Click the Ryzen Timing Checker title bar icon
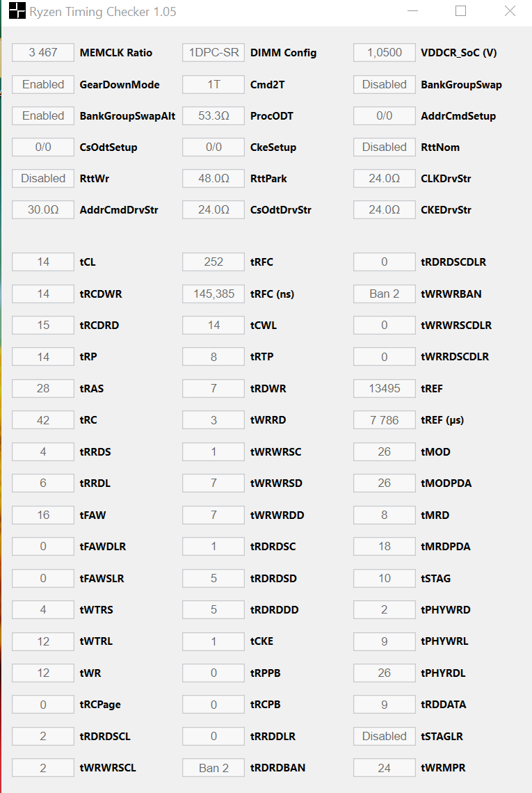 (x=17, y=12)
